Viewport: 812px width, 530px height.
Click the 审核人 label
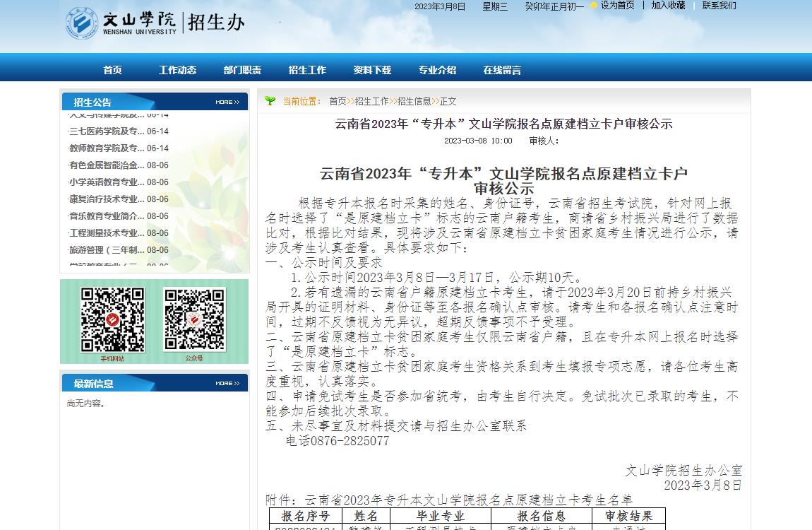click(544, 141)
